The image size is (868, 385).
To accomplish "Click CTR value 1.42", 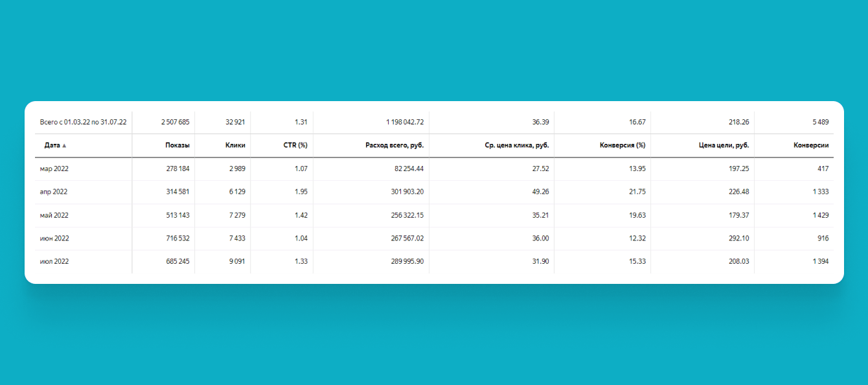I will (x=301, y=215).
